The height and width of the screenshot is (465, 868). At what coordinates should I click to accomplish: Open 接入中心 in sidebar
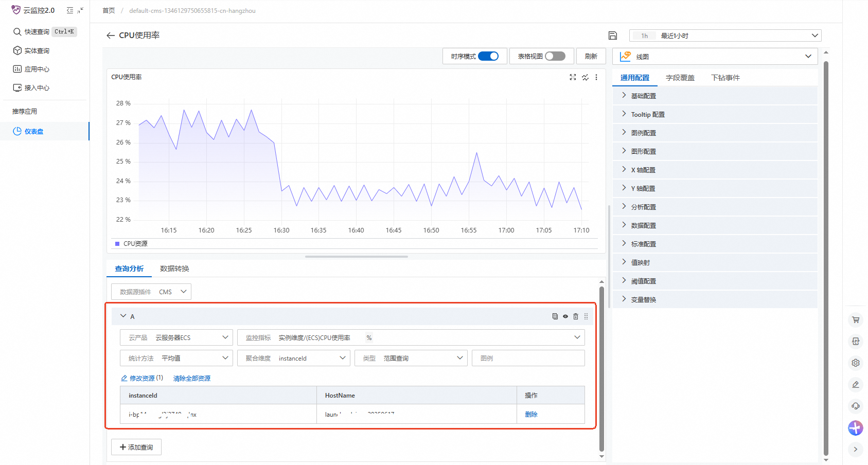point(31,87)
